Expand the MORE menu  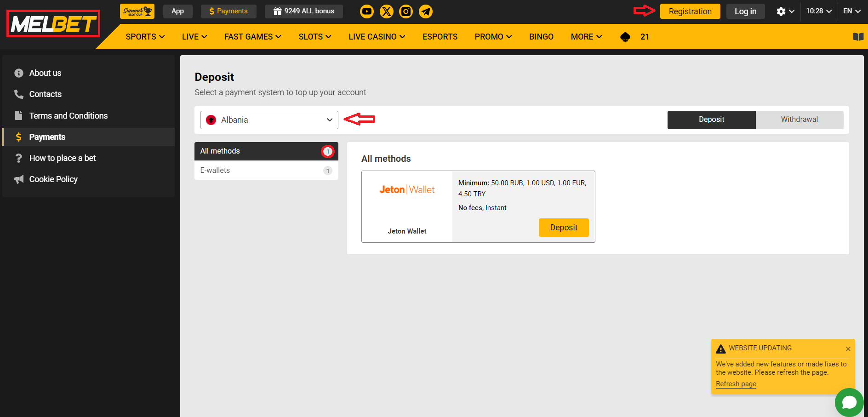(x=586, y=37)
